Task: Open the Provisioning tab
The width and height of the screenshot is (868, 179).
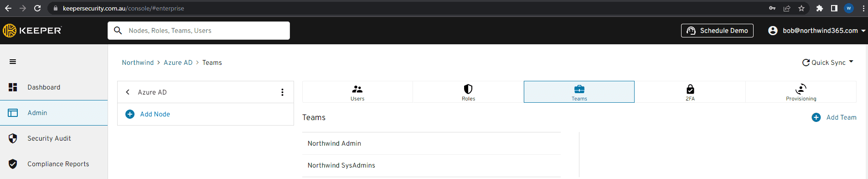Action: tap(801, 92)
